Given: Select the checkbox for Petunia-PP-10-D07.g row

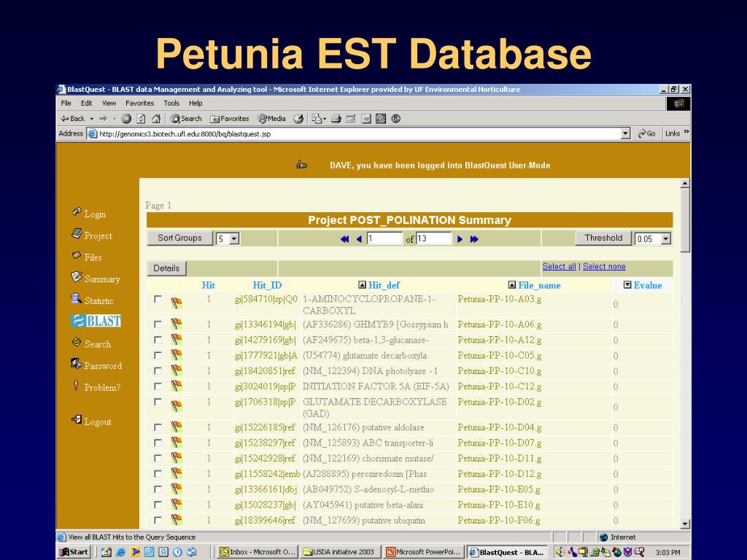Looking at the screenshot, I should 158,443.
